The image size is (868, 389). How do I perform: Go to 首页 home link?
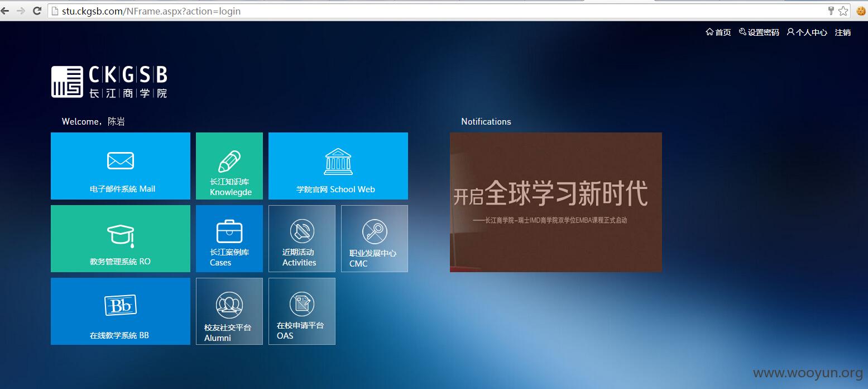(723, 32)
